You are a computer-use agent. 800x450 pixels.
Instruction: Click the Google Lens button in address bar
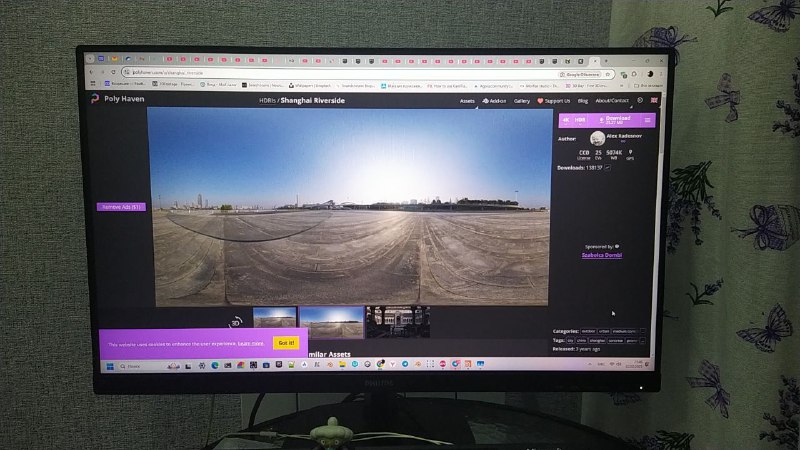(580, 74)
